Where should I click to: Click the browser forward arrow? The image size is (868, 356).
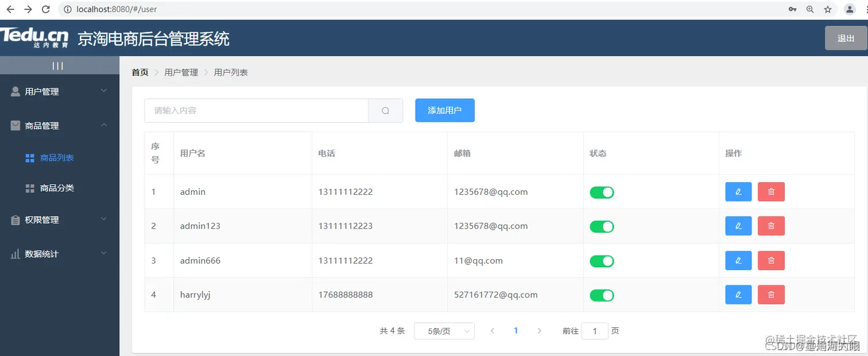[28, 9]
